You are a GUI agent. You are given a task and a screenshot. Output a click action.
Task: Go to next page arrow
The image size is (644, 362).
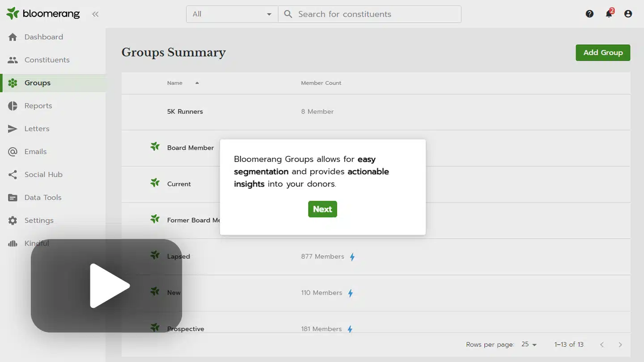tap(620, 345)
